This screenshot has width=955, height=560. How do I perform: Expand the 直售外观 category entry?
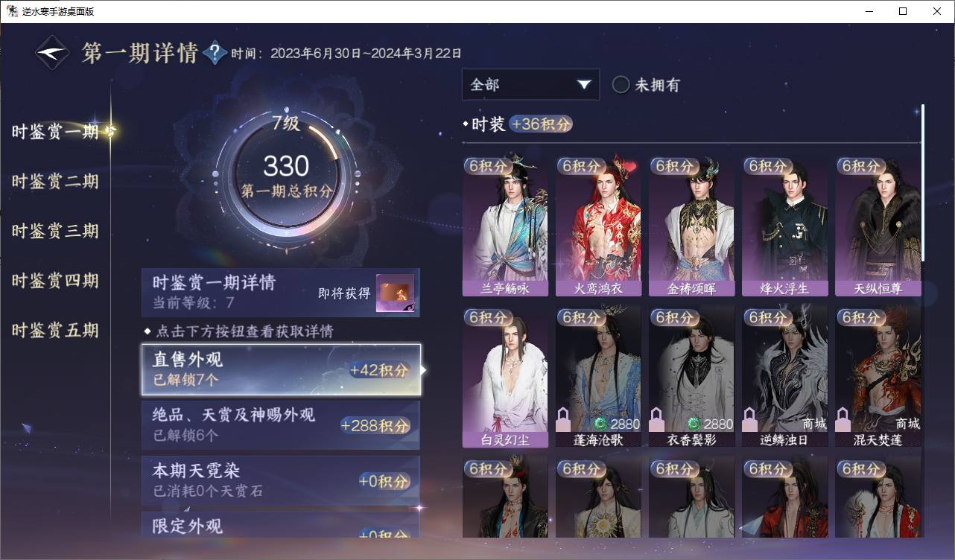point(281,369)
